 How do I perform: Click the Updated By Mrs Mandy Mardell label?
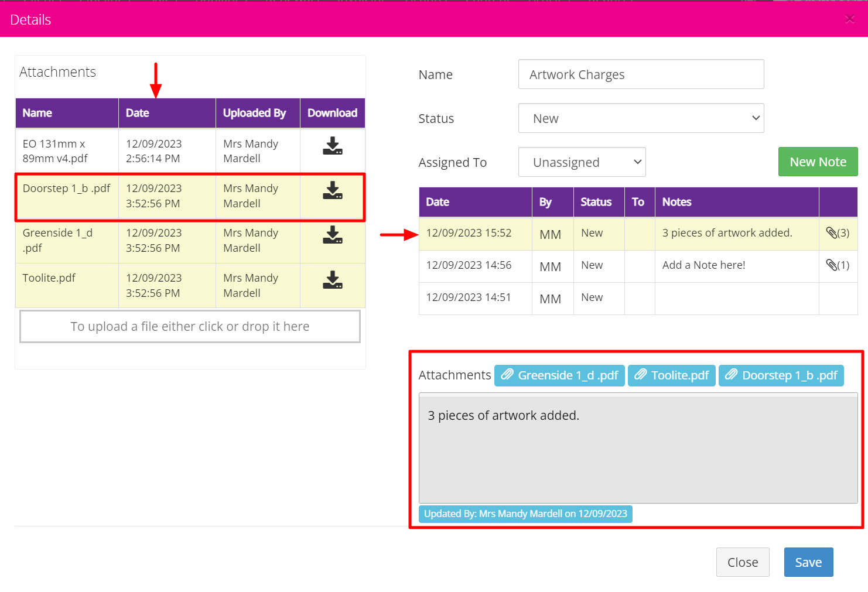[525, 514]
